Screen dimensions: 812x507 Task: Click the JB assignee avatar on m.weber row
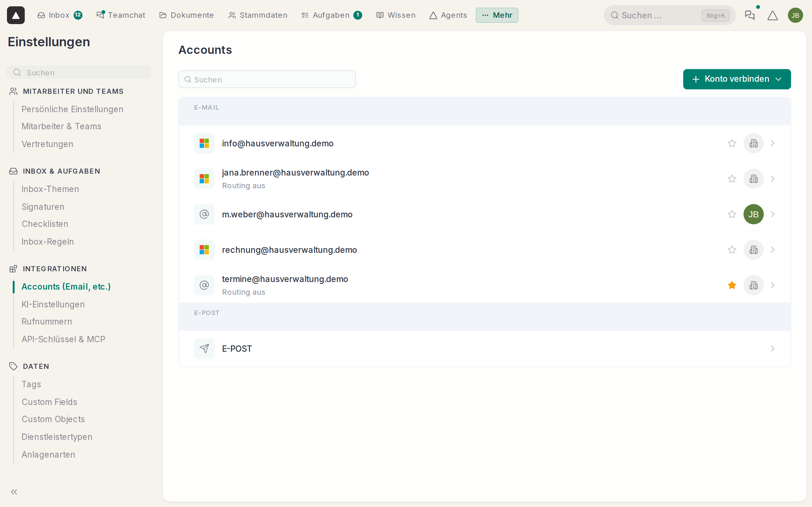753,214
